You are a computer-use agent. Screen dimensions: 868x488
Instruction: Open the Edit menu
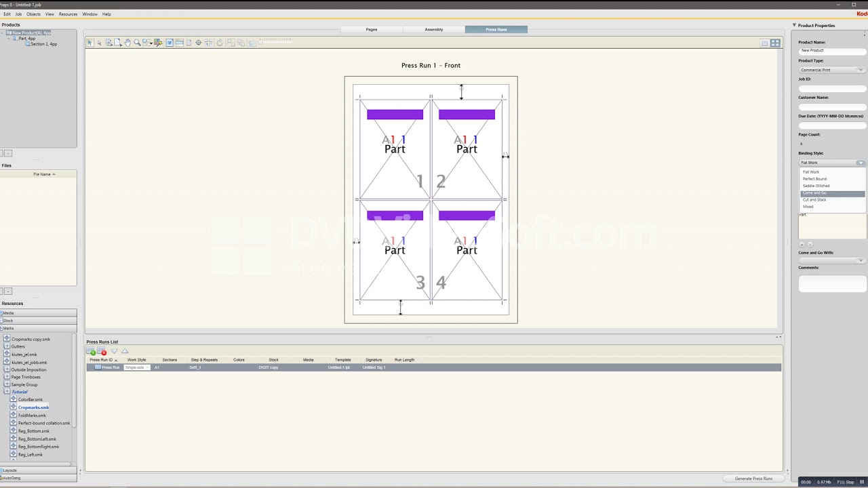click(x=7, y=14)
